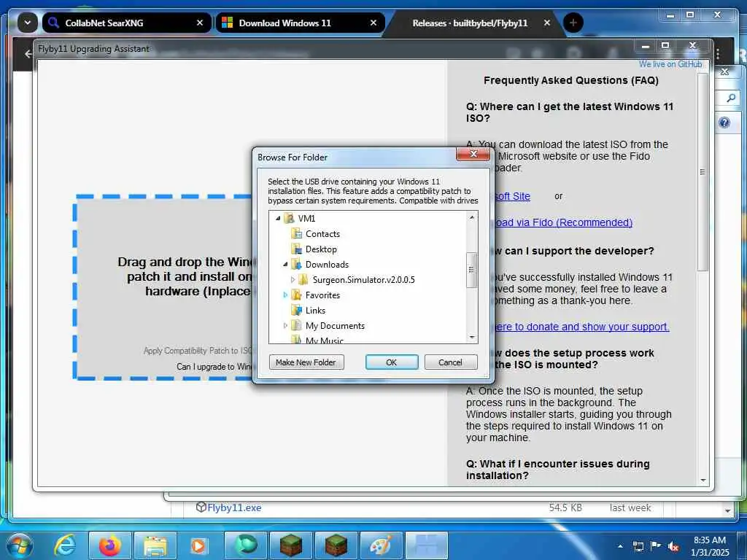
Task: Click the muted volume tray icon
Action: pyautogui.click(x=673, y=547)
